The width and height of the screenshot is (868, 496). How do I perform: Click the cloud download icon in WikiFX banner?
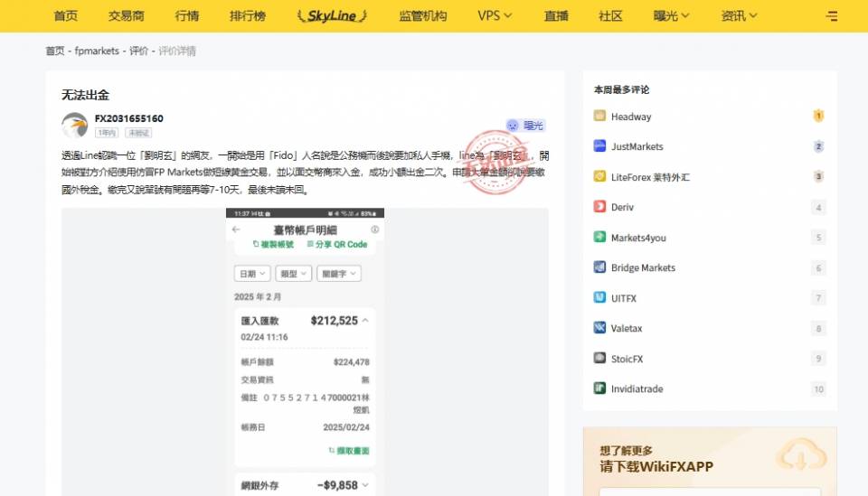(801, 455)
